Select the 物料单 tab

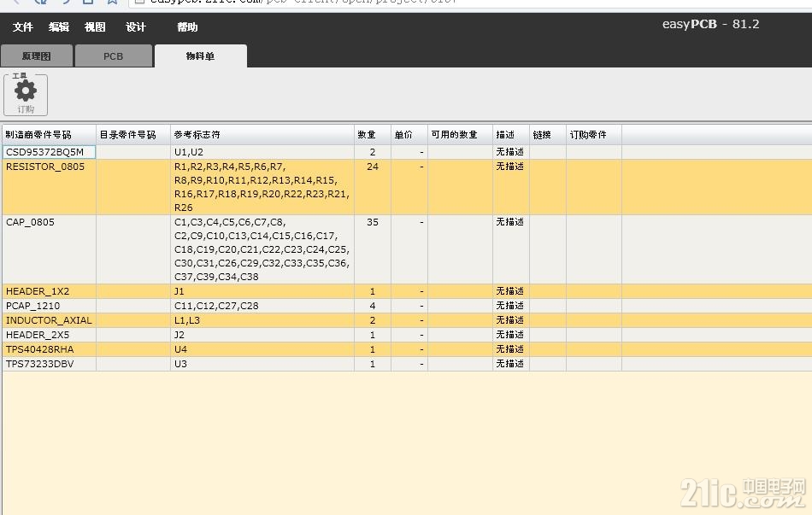point(200,56)
